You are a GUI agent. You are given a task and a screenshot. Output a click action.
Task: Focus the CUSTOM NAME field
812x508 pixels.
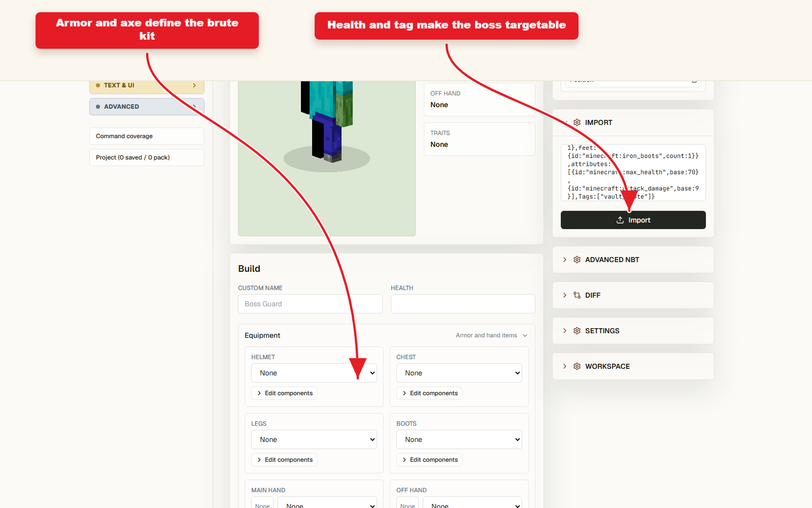click(310, 304)
